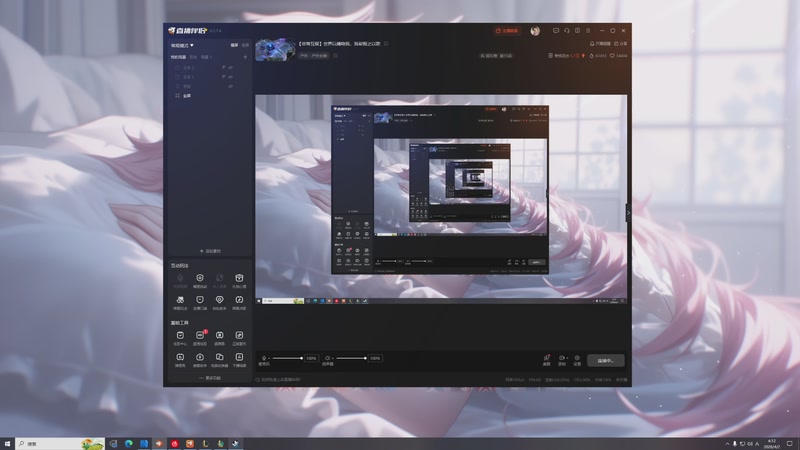
Task: Click the Windows taskbar search box
Action: click(x=60, y=444)
